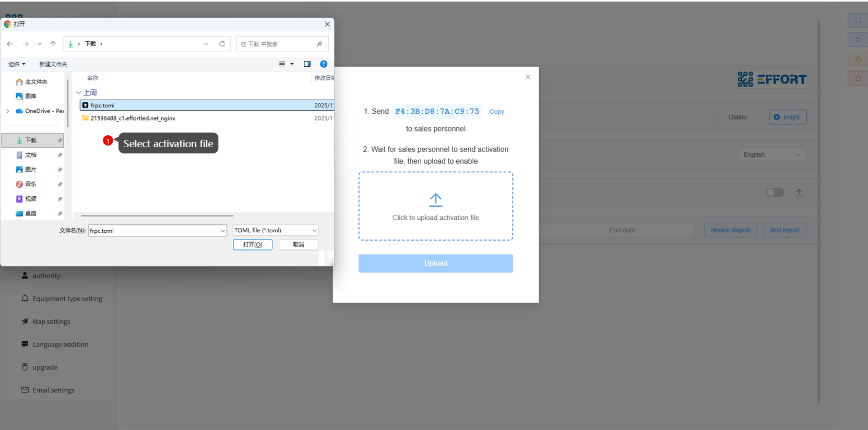The width and height of the screenshot is (868, 430).
Task: Change file view layout icon
Action: (x=282, y=64)
